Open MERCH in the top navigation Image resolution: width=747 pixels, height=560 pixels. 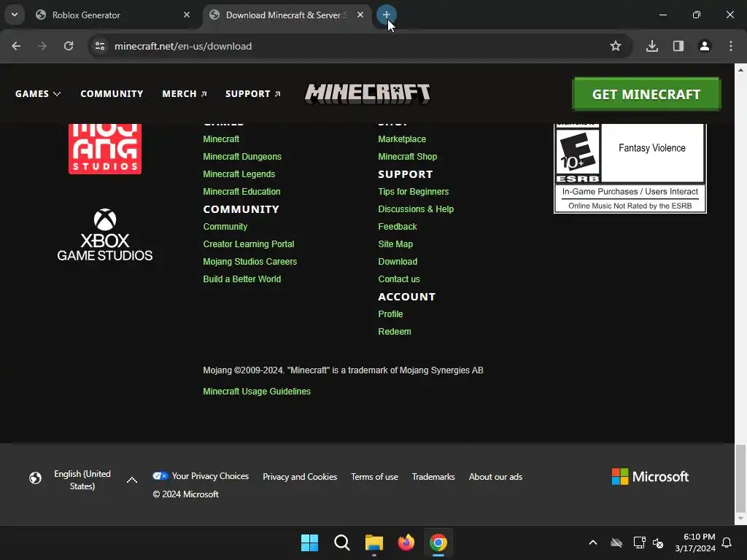(x=185, y=94)
